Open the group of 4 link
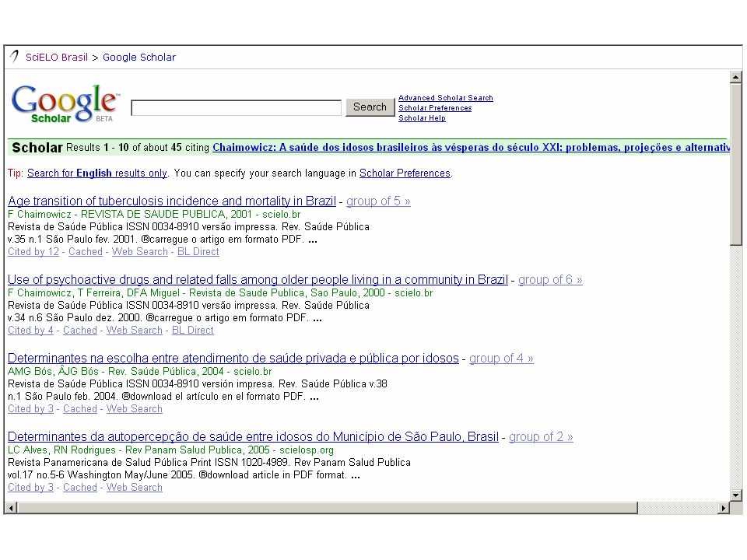747x560 pixels. pos(501,358)
